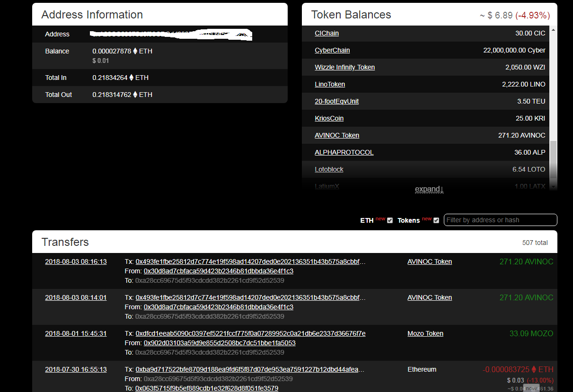Click the token list scrollbar up arrow

coord(554,30)
